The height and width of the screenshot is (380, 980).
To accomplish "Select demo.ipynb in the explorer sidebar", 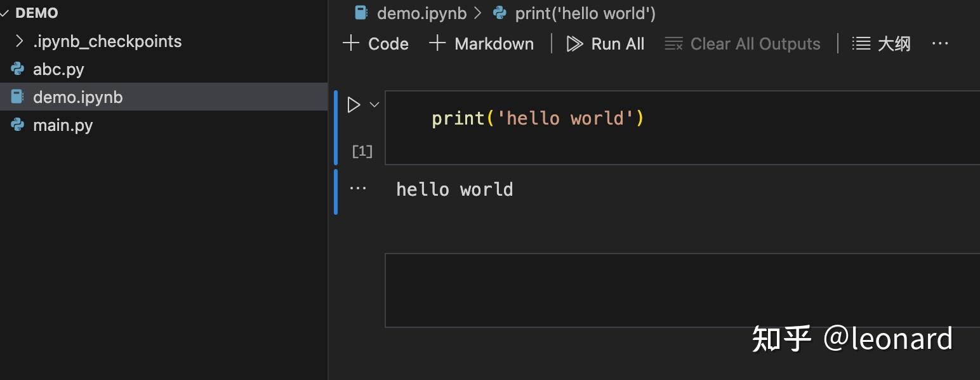I will 78,97.
